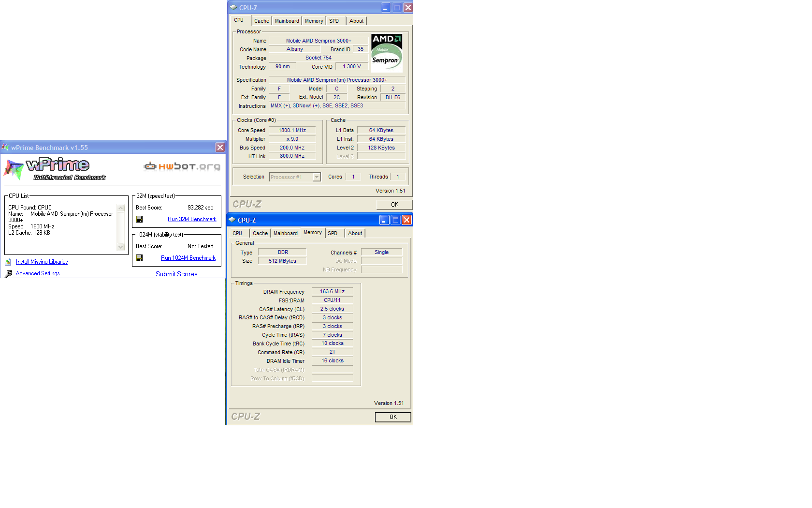Click the Bank Cycle Time 10 clocks value
The width and height of the screenshot is (812, 508).
tap(333, 344)
